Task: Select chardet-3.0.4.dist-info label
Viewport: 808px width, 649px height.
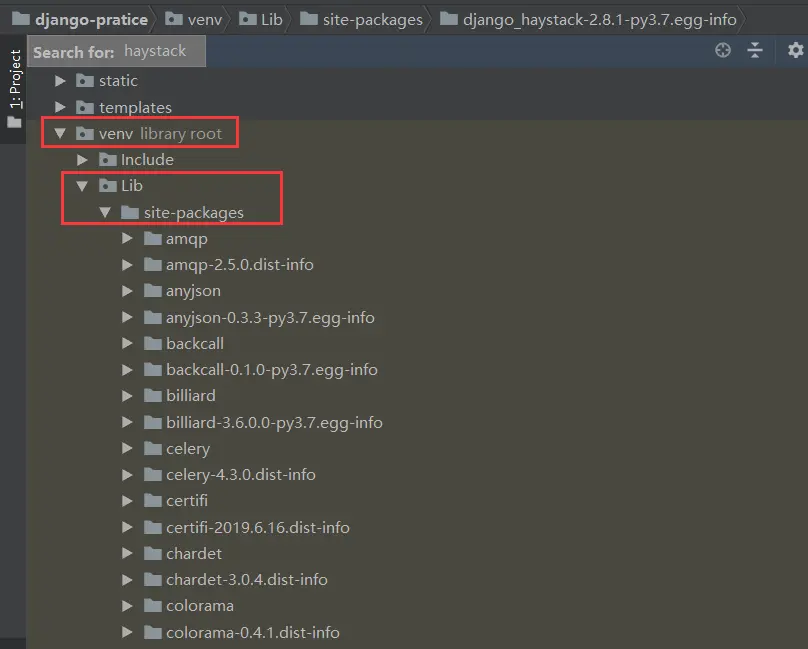Action: (247, 580)
